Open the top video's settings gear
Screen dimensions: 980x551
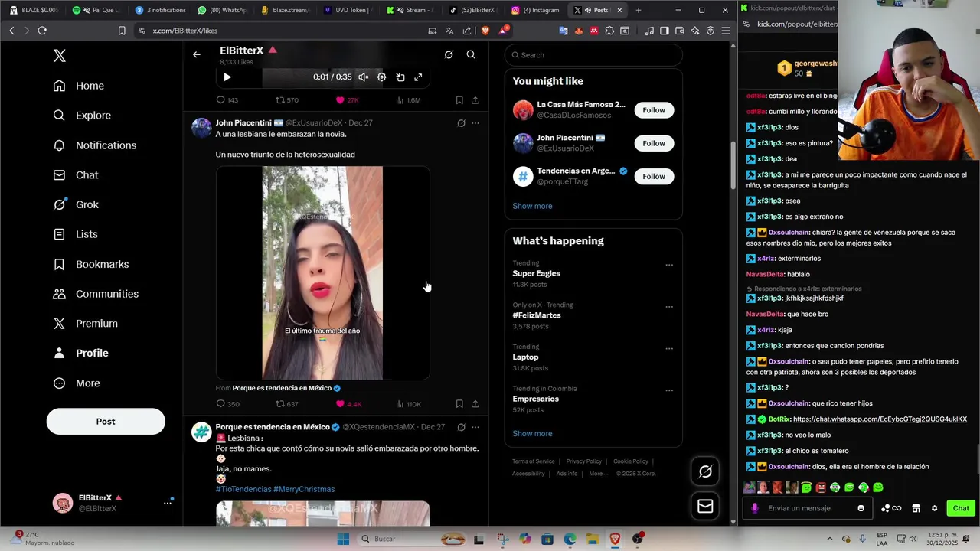click(x=382, y=77)
